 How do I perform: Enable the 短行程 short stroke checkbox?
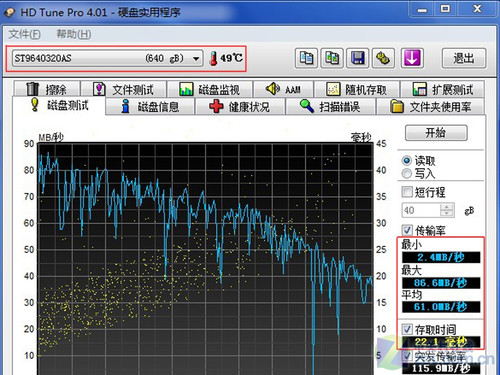point(407,192)
